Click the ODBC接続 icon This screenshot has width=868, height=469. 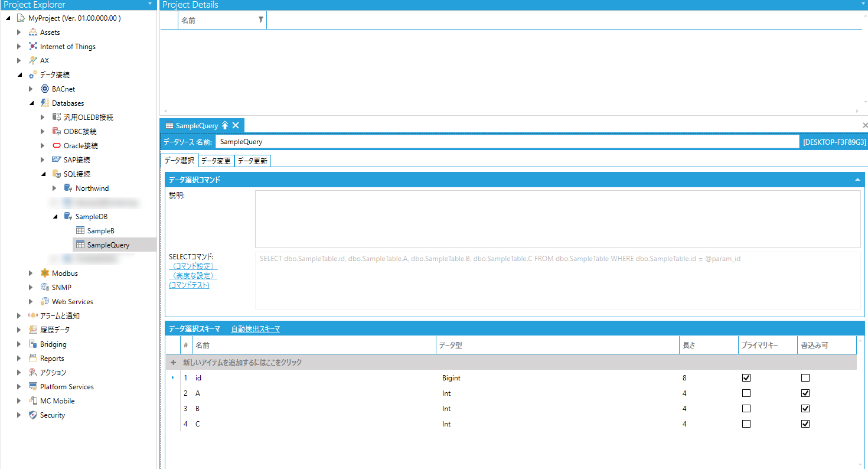[57, 132]
